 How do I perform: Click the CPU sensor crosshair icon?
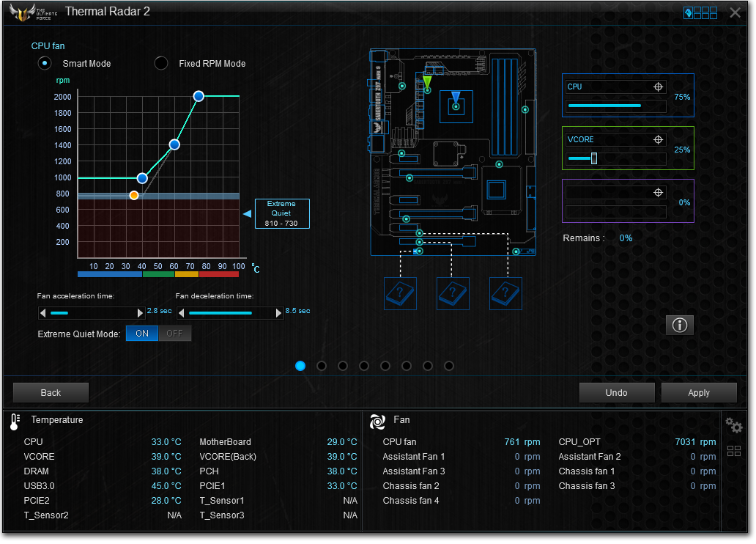pos(658,87)
